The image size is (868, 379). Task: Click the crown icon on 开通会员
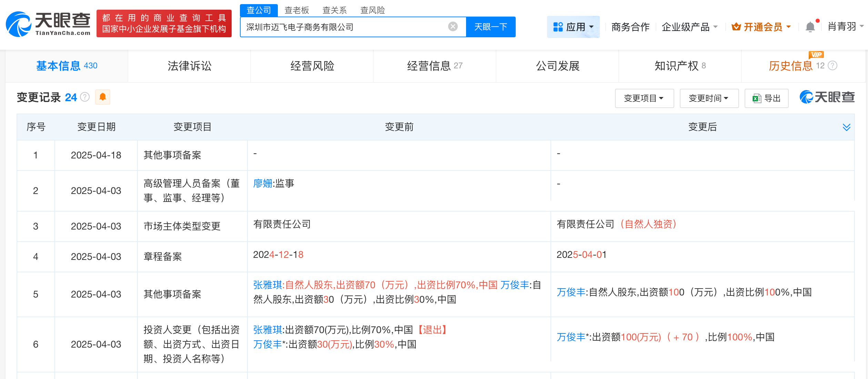tap(736, 27)
